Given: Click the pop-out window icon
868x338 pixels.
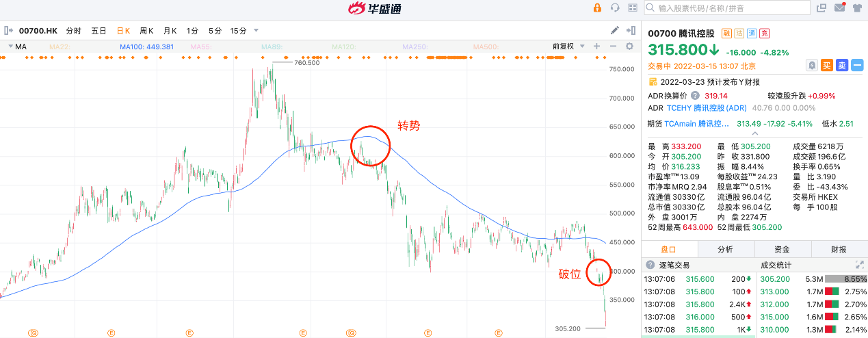Looking at the screenshot, I should (x=821, y=8).
